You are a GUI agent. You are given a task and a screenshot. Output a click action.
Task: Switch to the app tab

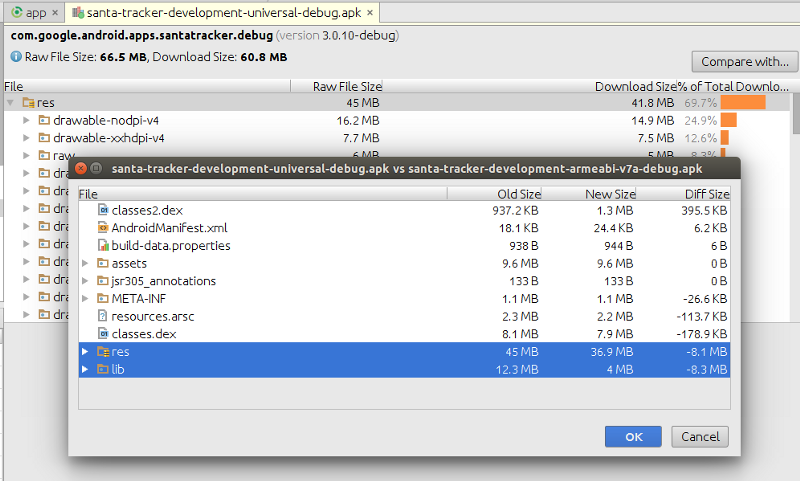coord(35,13)
